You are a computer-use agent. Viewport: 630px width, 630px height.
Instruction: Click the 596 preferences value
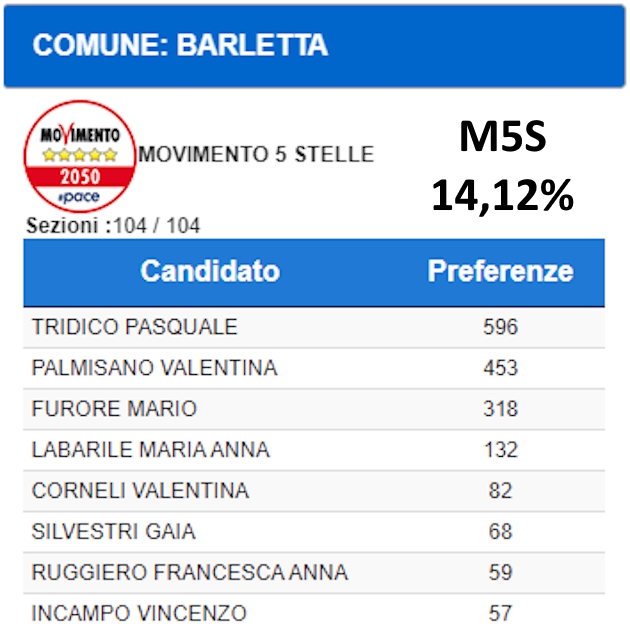click(x=501, y=327)
